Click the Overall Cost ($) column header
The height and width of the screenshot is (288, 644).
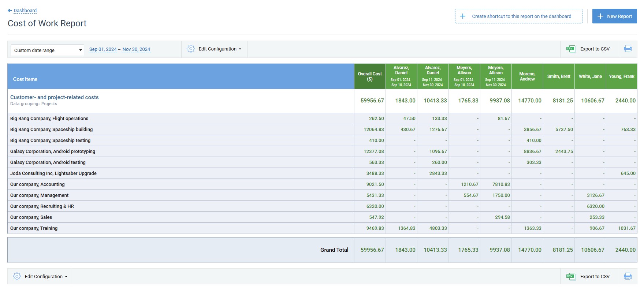coord(370,76)
